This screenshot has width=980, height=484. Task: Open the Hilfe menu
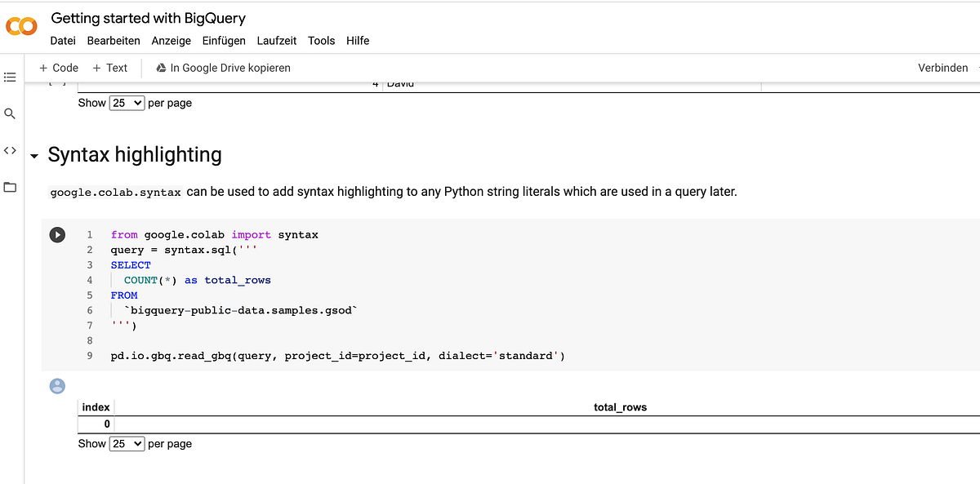click(x=358, y=40)
